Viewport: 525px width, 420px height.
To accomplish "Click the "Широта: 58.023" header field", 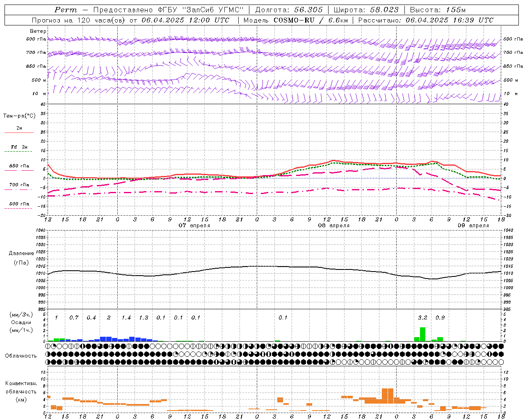I will pos(366,10).
